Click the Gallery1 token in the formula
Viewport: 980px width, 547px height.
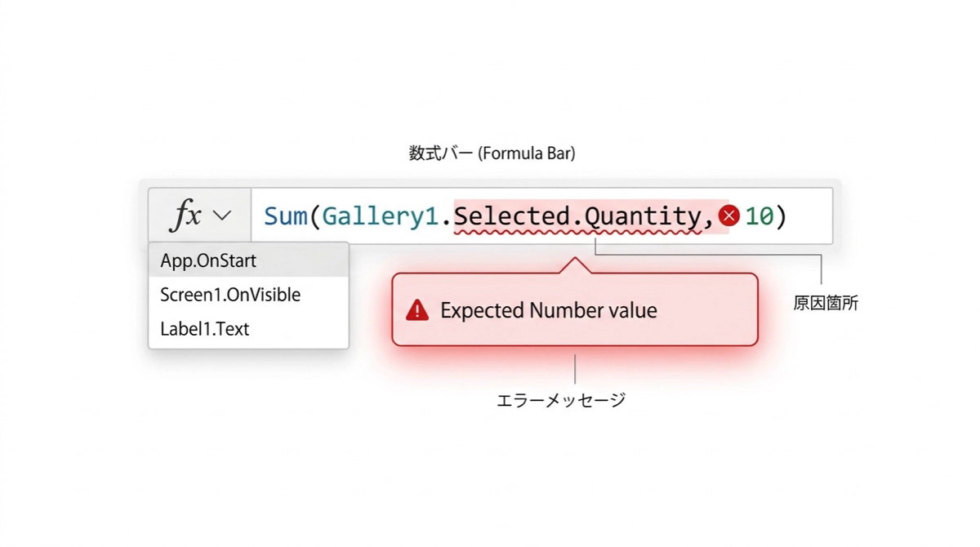point(381,216)
